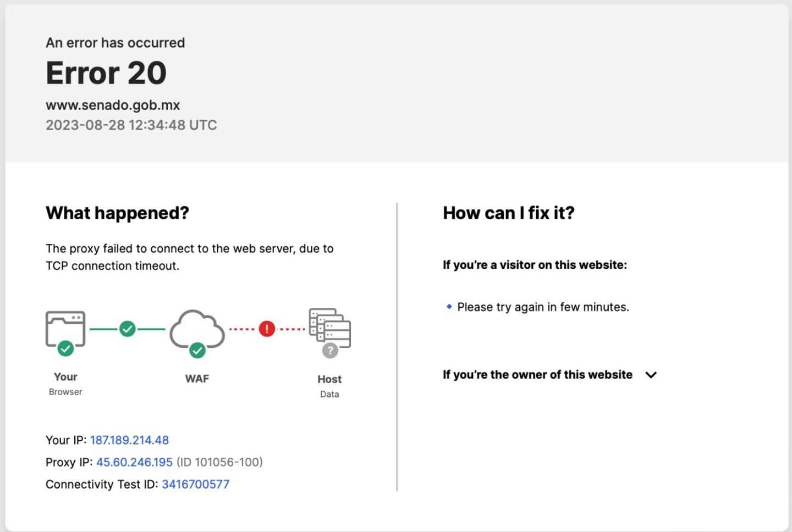This screenshot has width=792, height=532.
Task: Click the www.senado.gob.mx domain text
Action: pyautogui.click(x=113, y=105)
